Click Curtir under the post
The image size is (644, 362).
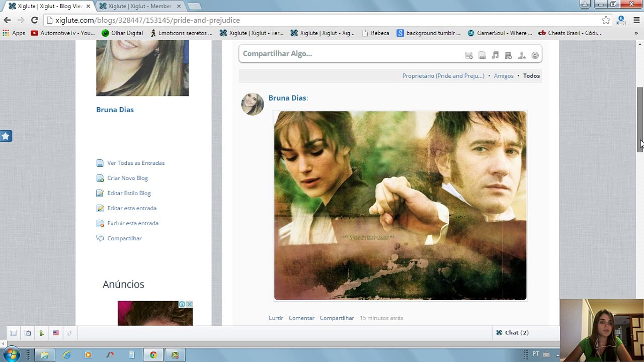[276, 318]
